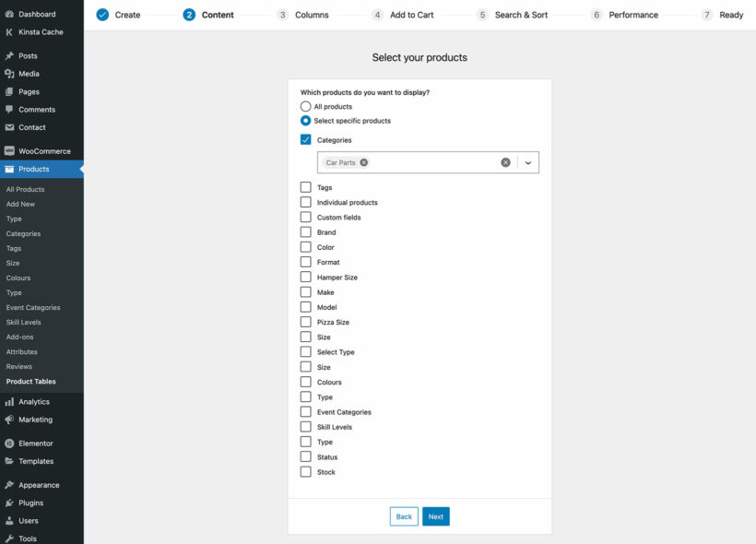Check the Individual products option
The image size is (756, 544).
(x=305, y=202)
